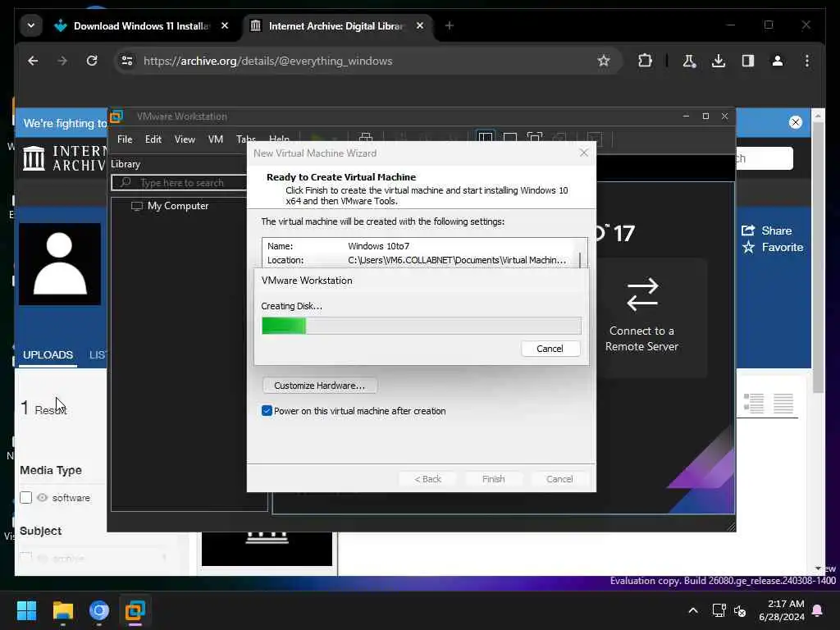Click the Connect to Remote Server arrows icon
The height and width of the screenshot is (630, 840).
pyautogui.click(x=641, y=294)
